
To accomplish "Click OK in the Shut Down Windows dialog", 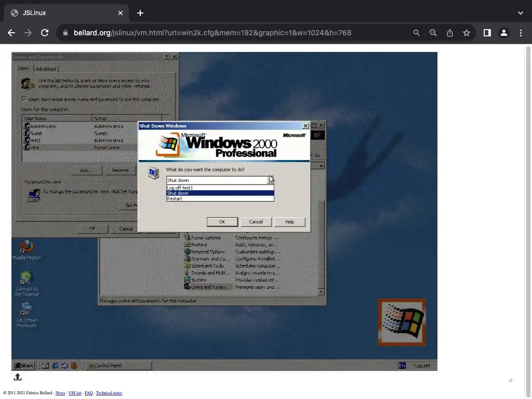I will [x=222, y=221].
